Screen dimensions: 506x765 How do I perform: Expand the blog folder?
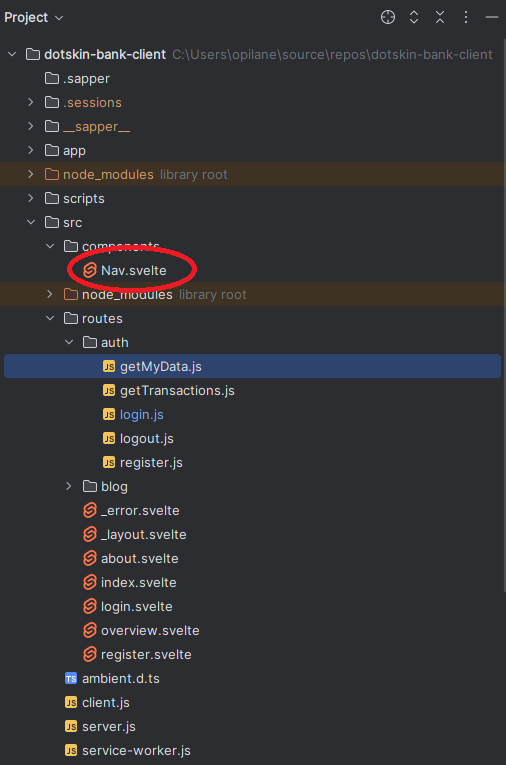tap(69, 486)
